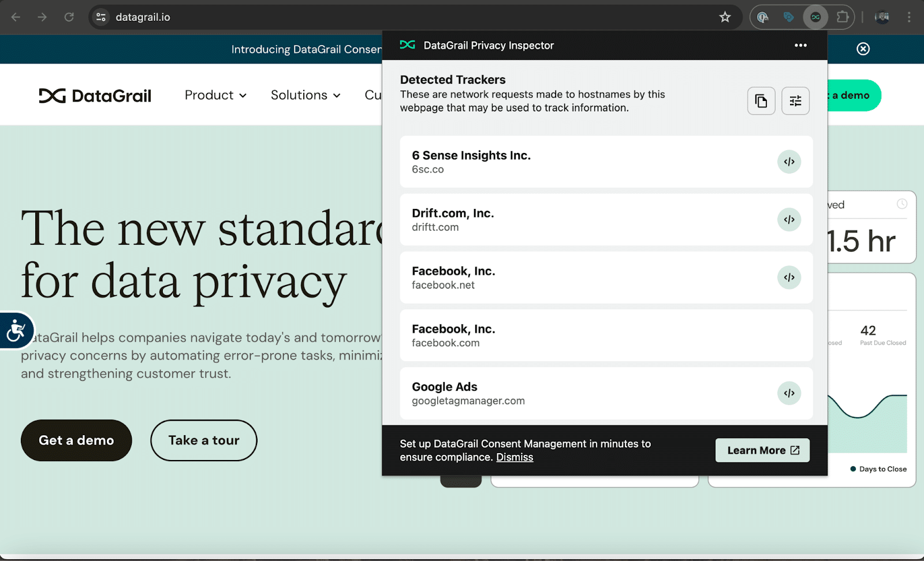Viewport: 924px width, 561px height.
Task: Dismiss the consent management prompt
Action: 515,457
